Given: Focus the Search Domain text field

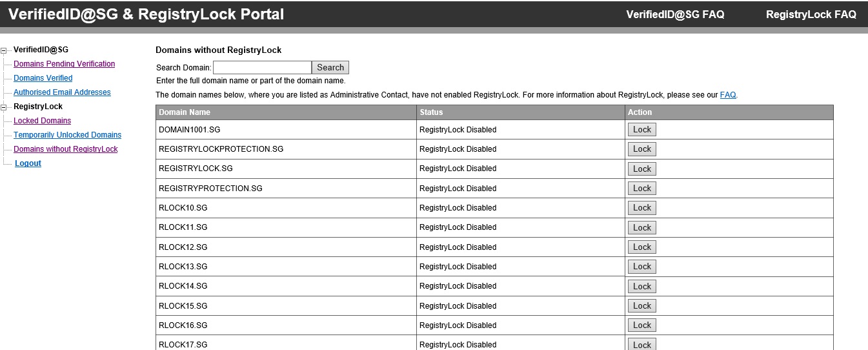Looking at the screenshot, I should coord(262,67).
